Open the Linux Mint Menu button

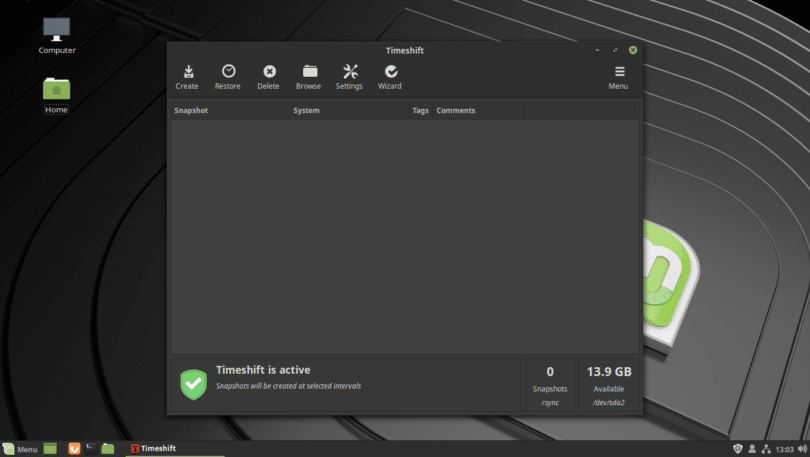pos(20,449)
